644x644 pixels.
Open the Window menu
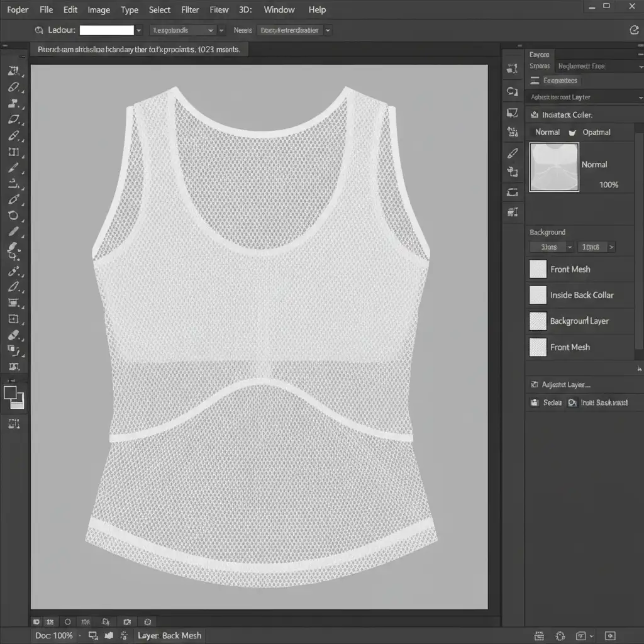(279, 9)
